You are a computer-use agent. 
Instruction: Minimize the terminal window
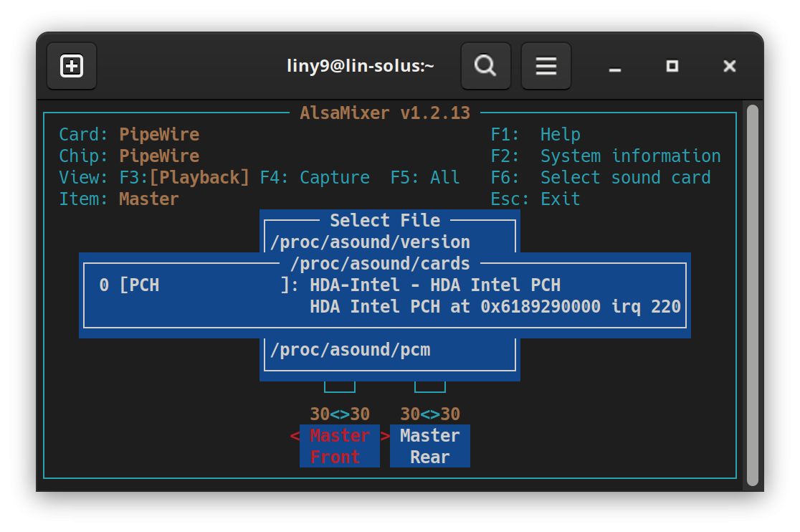[x=614, y=67]
